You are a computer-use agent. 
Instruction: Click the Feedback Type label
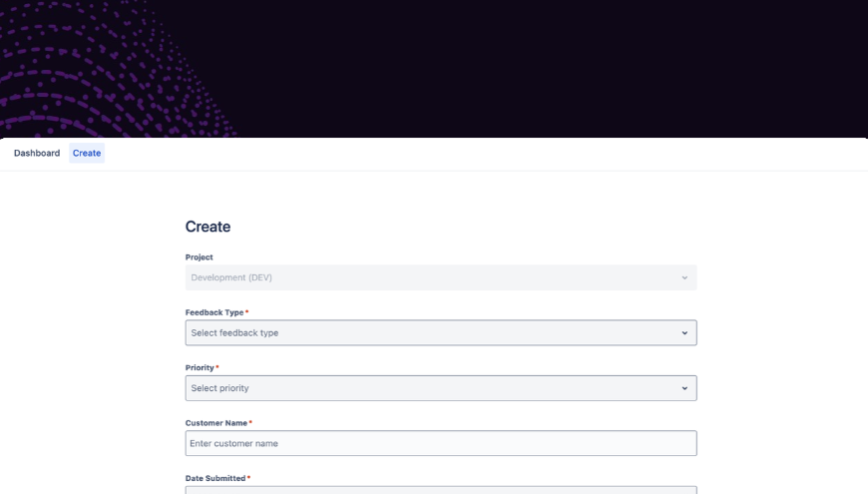tap(214, 312)
